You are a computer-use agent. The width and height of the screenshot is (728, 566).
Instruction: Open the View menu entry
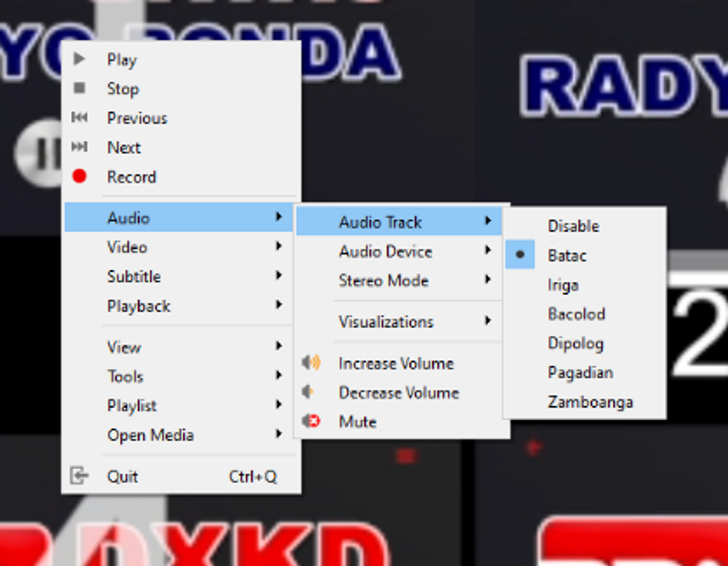click(x=179, y=347)
